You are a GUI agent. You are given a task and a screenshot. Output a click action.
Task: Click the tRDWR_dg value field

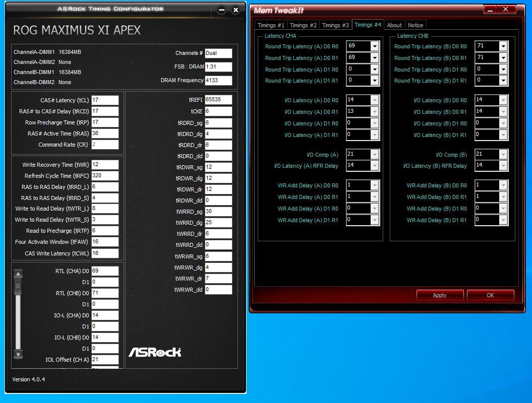pyautogui.click(x=218, y=178)
